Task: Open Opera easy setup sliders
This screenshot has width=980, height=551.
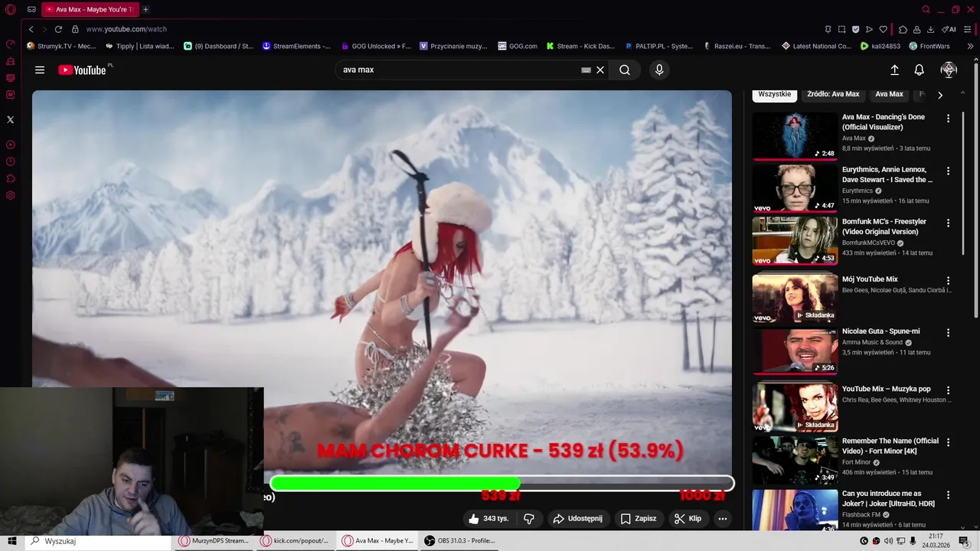Action: [x=969, y=29]
